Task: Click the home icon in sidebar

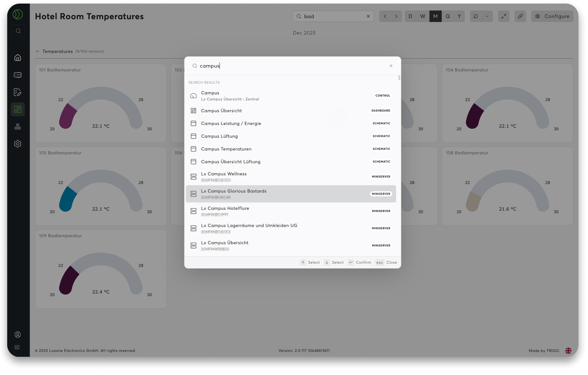Action: click(x=18, y=57)
